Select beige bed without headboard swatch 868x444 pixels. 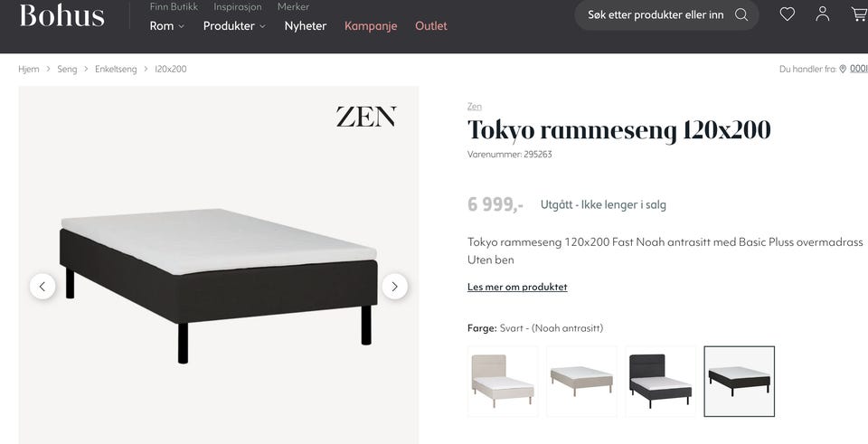click(x=581, y=382)
